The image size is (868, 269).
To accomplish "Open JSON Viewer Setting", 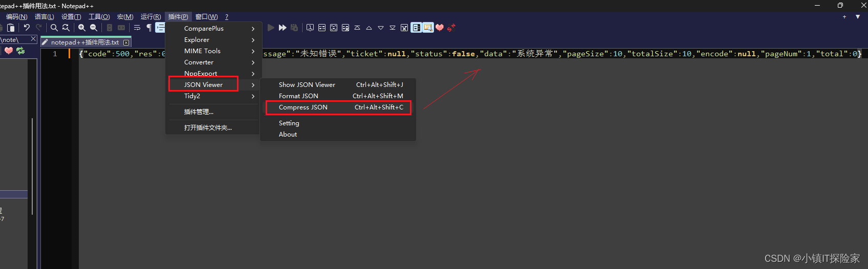I will [338, 123].
